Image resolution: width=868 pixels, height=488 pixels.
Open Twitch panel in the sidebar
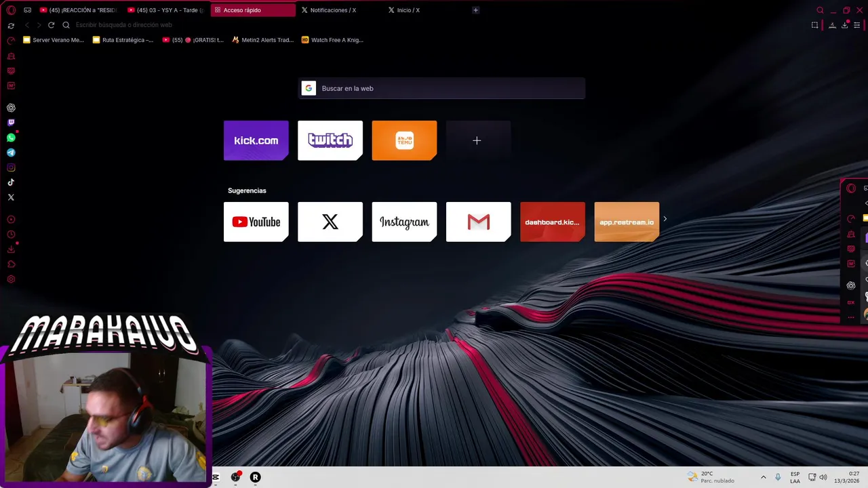click(11, 123)
